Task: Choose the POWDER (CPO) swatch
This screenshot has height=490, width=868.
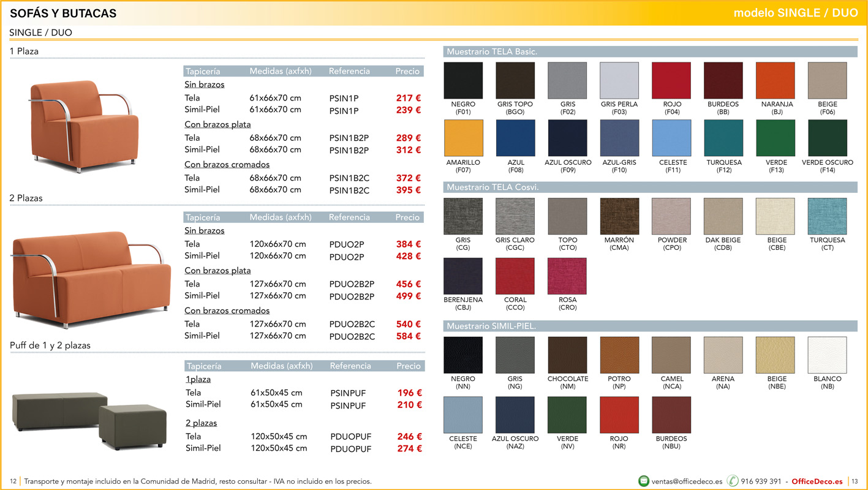Action: [671, 216]
